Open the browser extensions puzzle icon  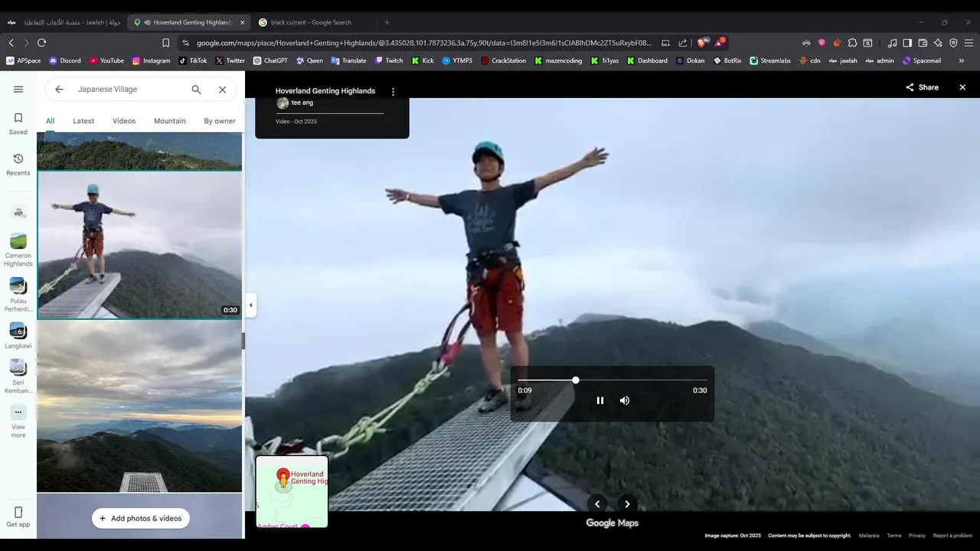852,43
